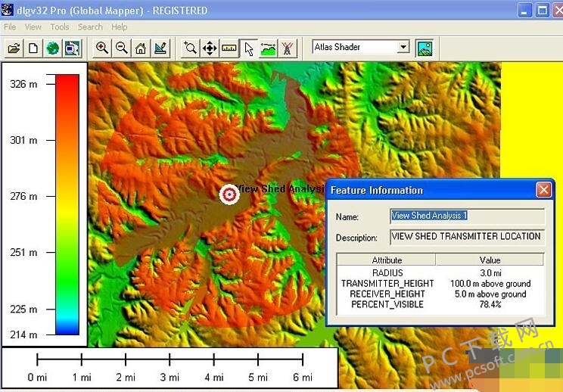Open the Help menu

[x=120, y=27]
